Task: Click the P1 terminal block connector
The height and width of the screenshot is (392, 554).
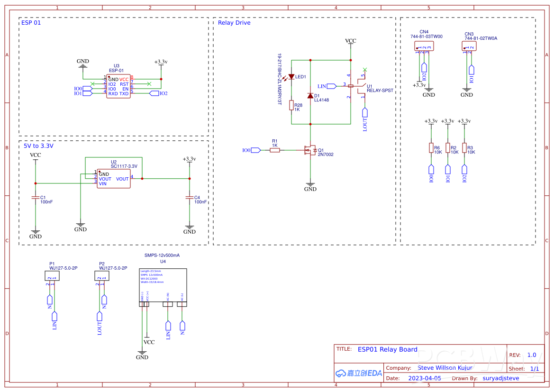Action: tap(52, 275)
